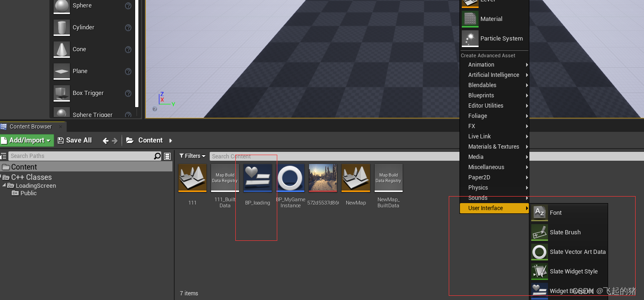This screenshot has height=300, width=644.
Task: Select the 111 map asset thumbnail
Action: [192, 178]
